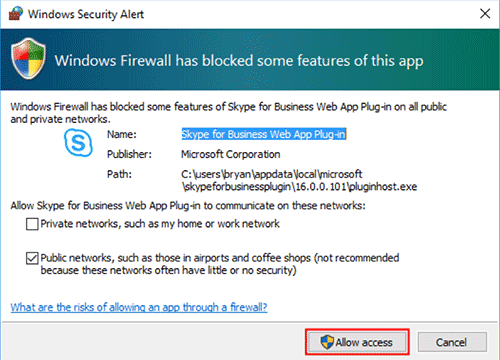The width and height of the screenshot is (500, 360).
Task: Click the Windows security shield icon
Action: point(29,59)
